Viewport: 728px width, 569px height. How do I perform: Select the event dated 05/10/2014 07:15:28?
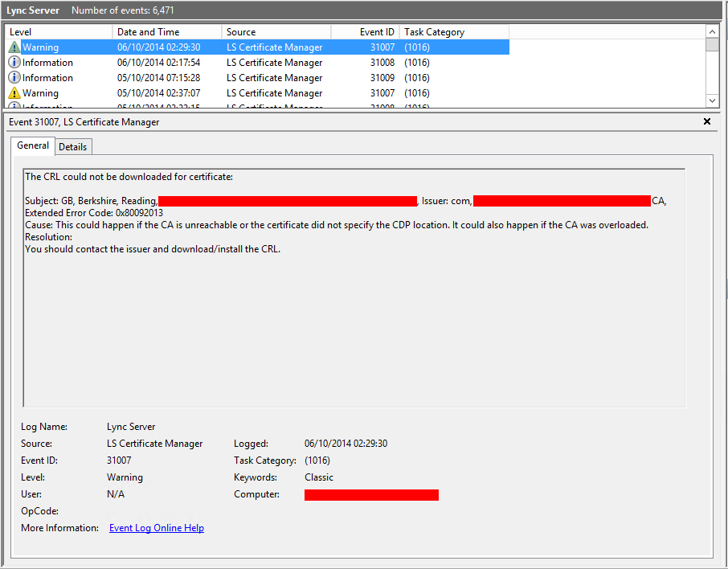point(257,78)
